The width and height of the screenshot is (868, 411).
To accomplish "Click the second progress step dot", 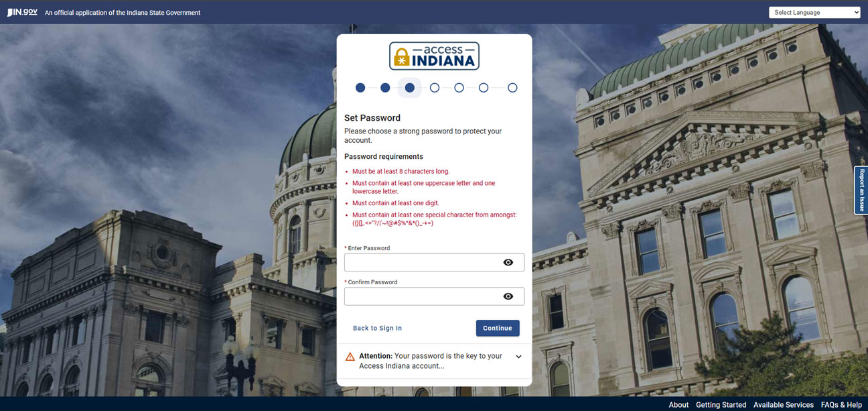I will pos(385,88).
